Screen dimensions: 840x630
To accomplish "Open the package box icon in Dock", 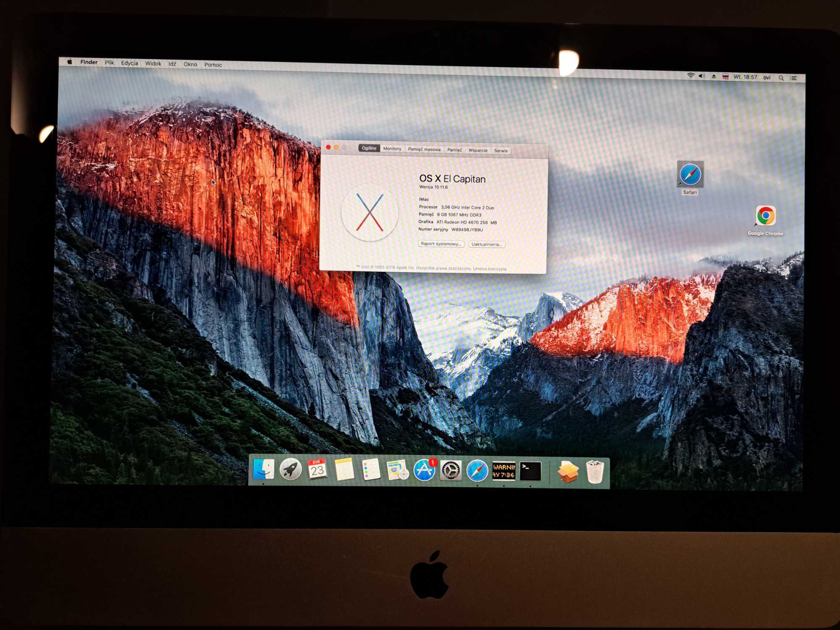I will point(568,472).
